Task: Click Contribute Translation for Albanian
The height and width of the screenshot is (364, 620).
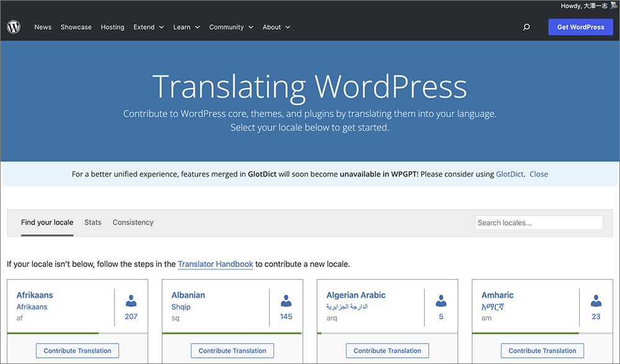Action: [x=232, y=350]
